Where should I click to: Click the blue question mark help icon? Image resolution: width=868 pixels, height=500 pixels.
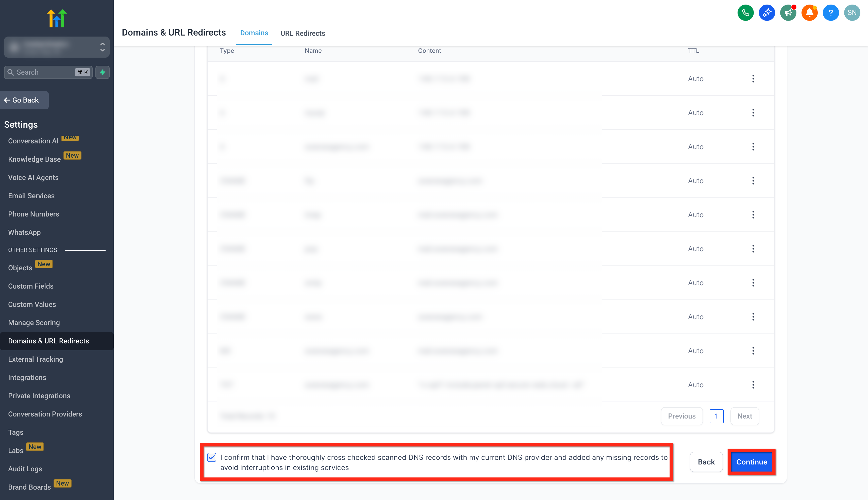(x=831, y=13)
